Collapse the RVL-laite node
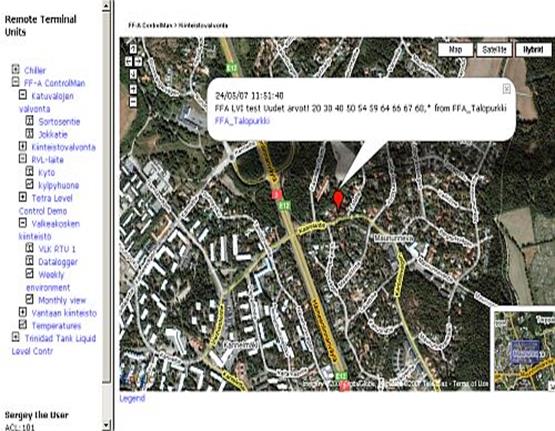This screenshot has width=555, height=431. tap(23, 159)
